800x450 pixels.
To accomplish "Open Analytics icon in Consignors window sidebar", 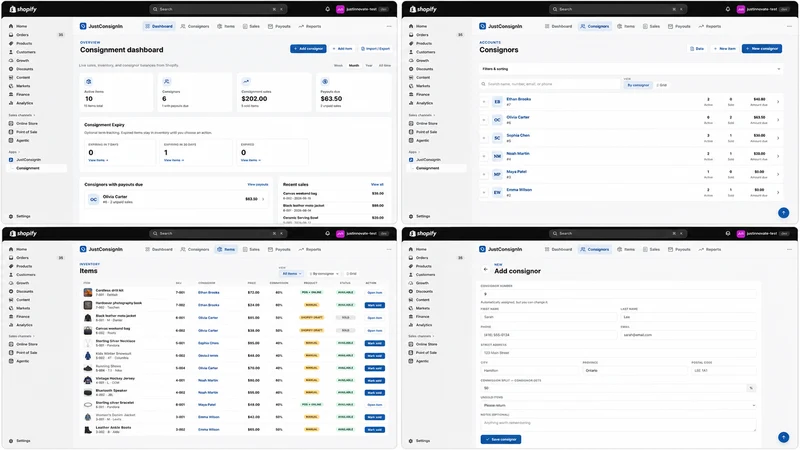I will point(411,103).
